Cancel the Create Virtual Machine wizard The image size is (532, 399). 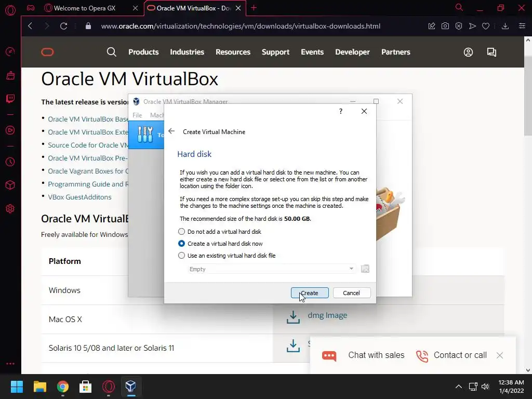coord(352,293)
